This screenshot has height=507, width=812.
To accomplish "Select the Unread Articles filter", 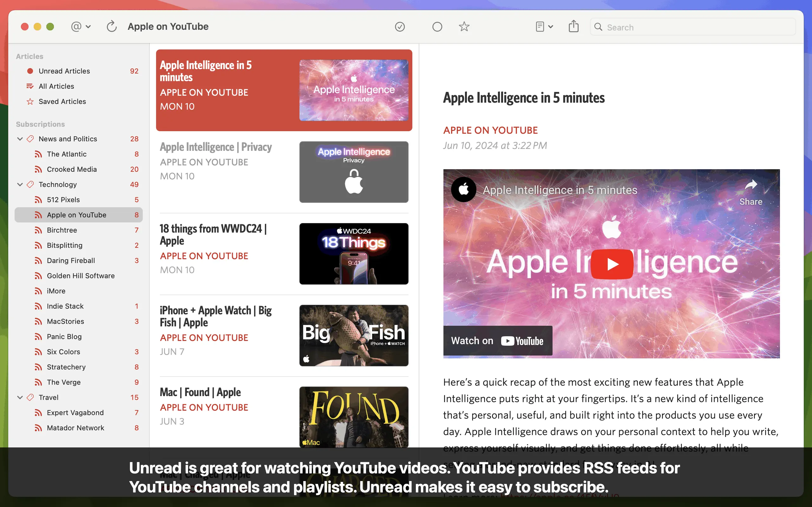I will [x=64, y=71].
